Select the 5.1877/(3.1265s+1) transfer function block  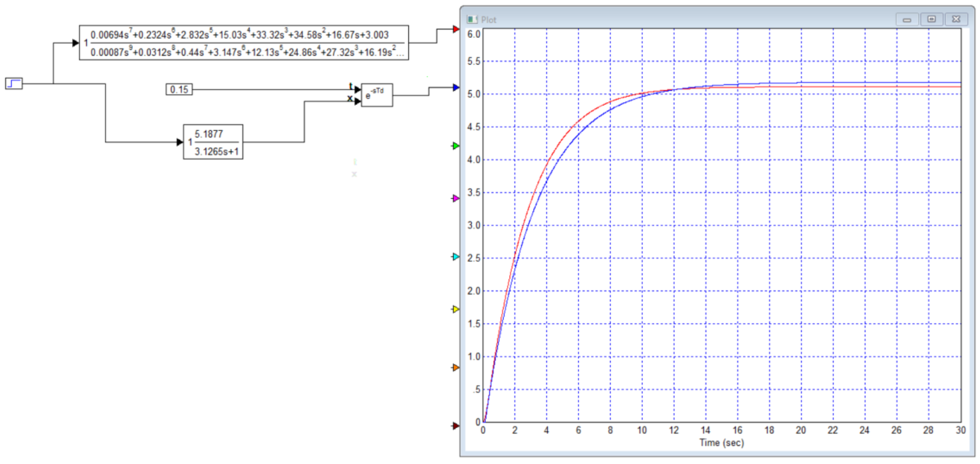pos(213,142)
